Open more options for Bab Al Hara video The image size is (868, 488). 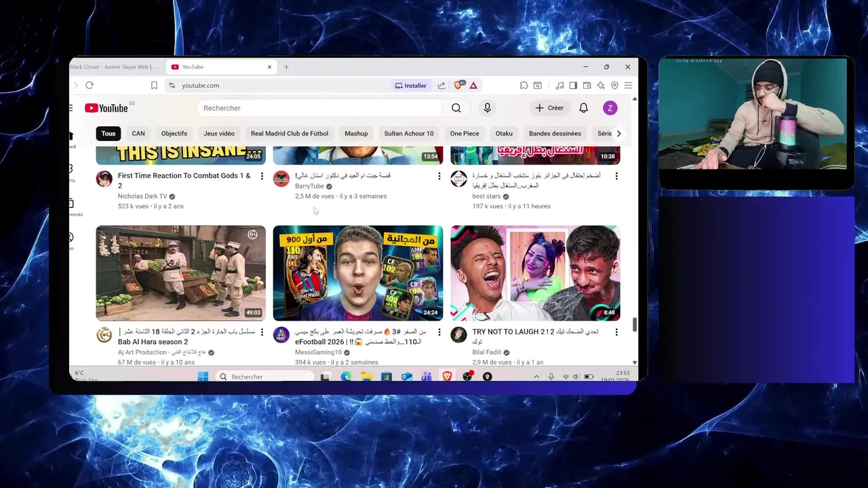tap(262, 332)
